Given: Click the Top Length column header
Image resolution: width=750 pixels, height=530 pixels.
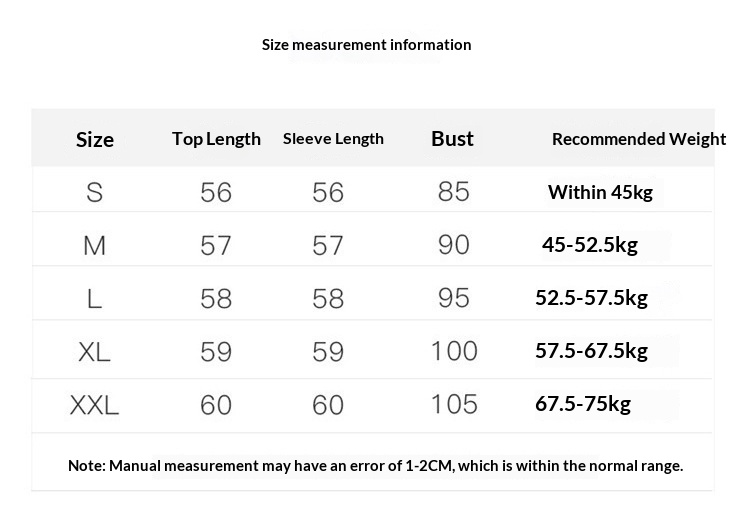Looking at the screenshot, I should click(x=216, y=139).
